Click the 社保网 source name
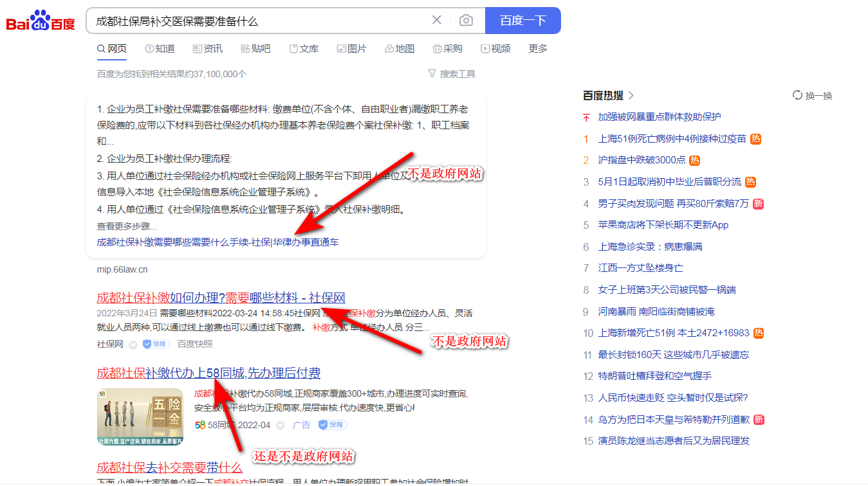Screen dimensions: 868x486 [110, 344]
